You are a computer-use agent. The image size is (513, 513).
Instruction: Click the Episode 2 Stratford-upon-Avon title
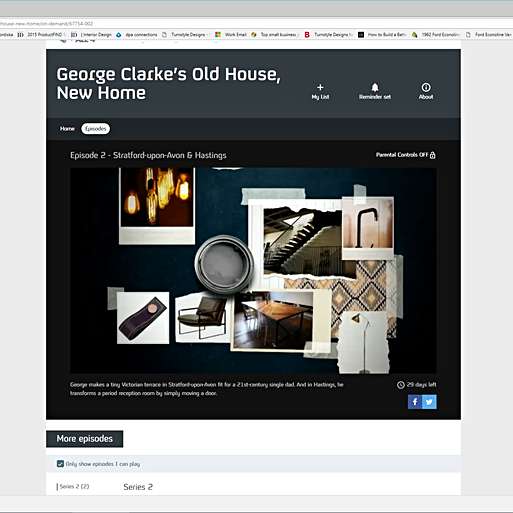(148, 155)
